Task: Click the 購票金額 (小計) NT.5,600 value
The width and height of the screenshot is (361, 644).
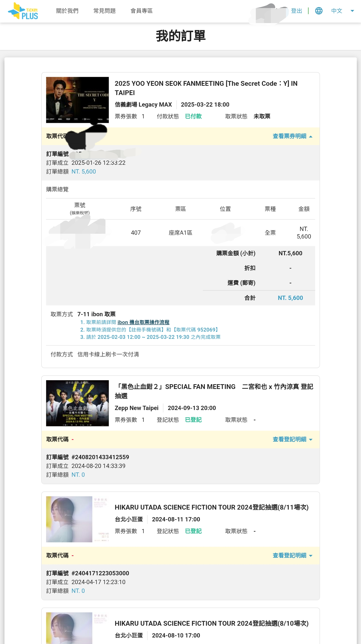Action: click(x=290, y=253)
